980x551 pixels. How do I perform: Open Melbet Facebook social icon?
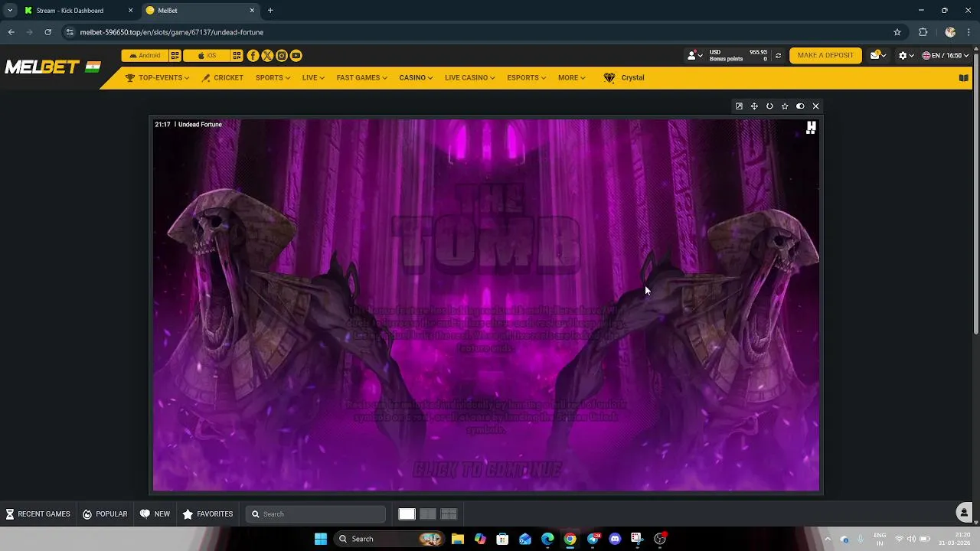click(x=253, y=55)
